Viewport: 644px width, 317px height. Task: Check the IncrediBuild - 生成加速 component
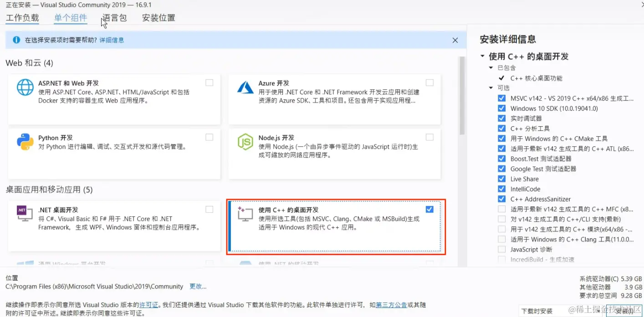[x=501, y=259]
